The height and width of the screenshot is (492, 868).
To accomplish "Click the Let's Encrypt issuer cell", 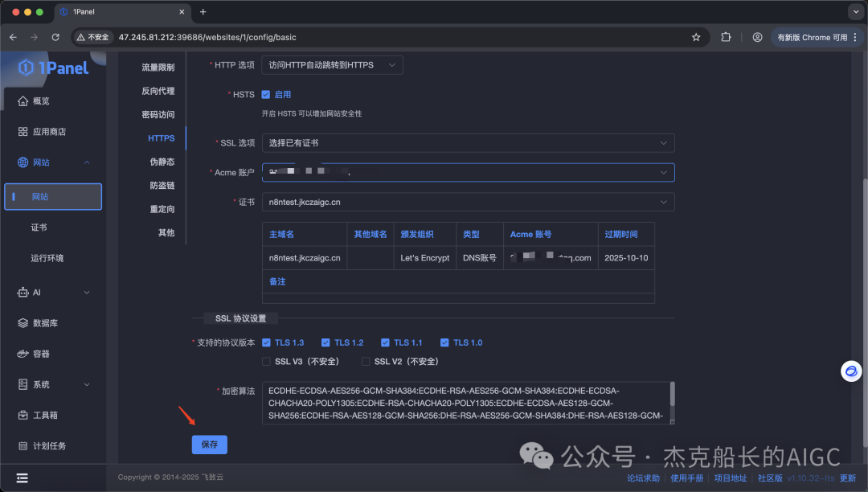I will point(424,258).
